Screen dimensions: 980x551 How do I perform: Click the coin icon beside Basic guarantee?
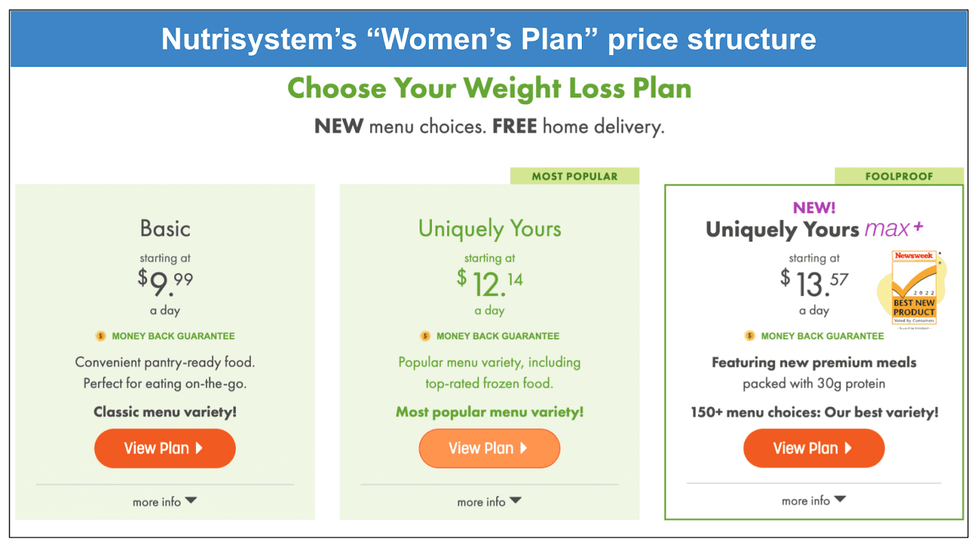(x=100, y=336)
